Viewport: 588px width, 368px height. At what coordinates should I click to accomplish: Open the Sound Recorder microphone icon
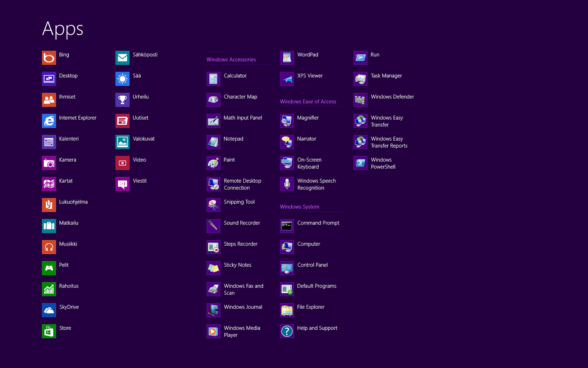coord(214,226)
